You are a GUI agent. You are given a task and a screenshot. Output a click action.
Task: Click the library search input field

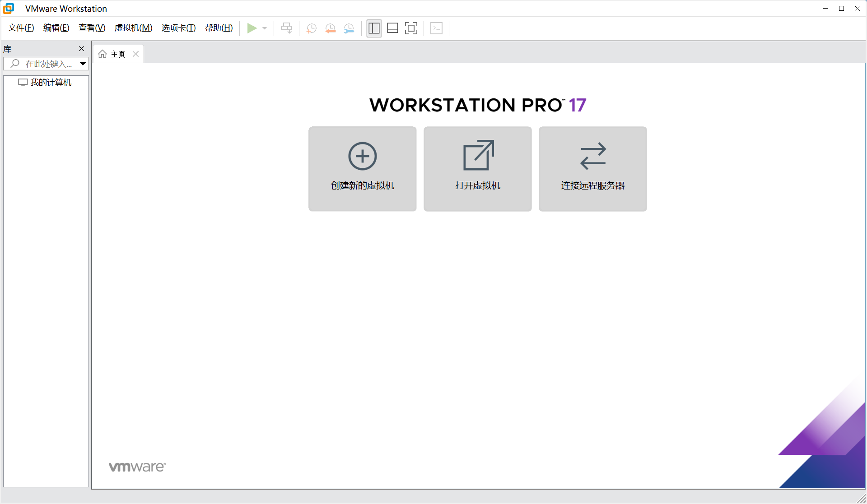coord(47,64)
